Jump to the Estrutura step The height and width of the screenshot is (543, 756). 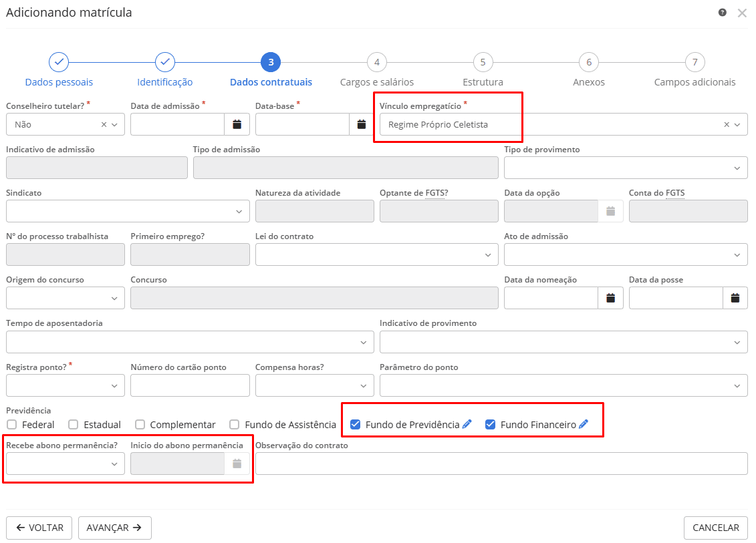pos(483,70)
